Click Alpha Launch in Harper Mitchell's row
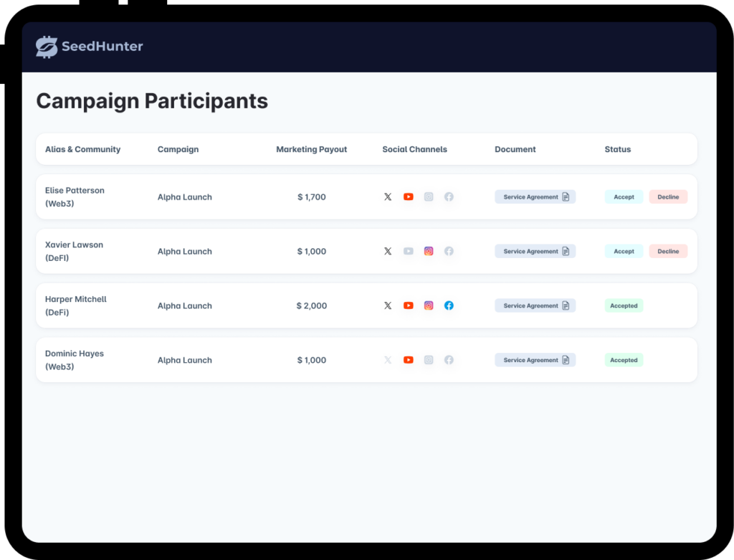Viewport: 734px width, 560px height. click(184, 305)
